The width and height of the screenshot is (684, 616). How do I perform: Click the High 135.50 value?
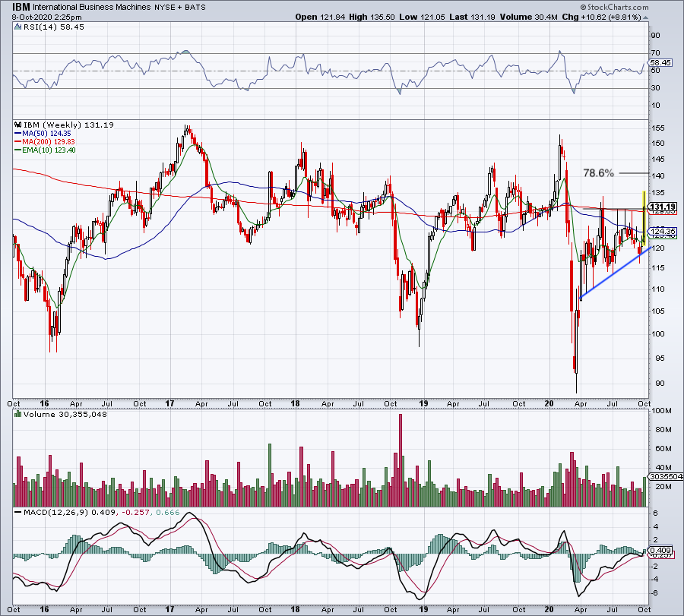tap(372, 17)
